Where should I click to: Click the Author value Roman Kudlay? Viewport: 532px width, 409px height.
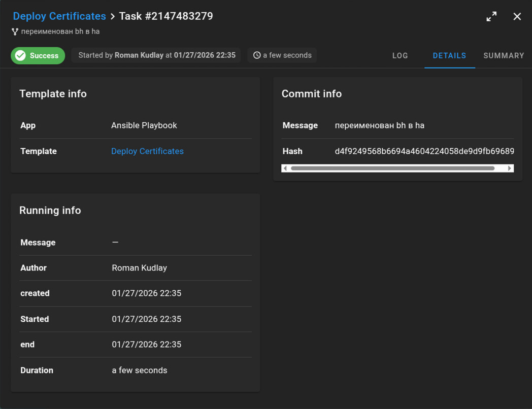click(139, 268)
